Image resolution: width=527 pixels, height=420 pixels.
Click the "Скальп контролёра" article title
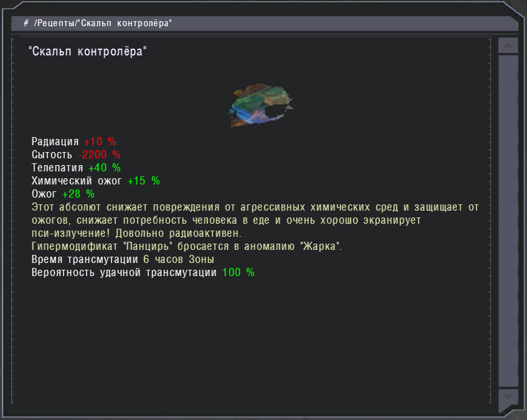coord(87,52)
